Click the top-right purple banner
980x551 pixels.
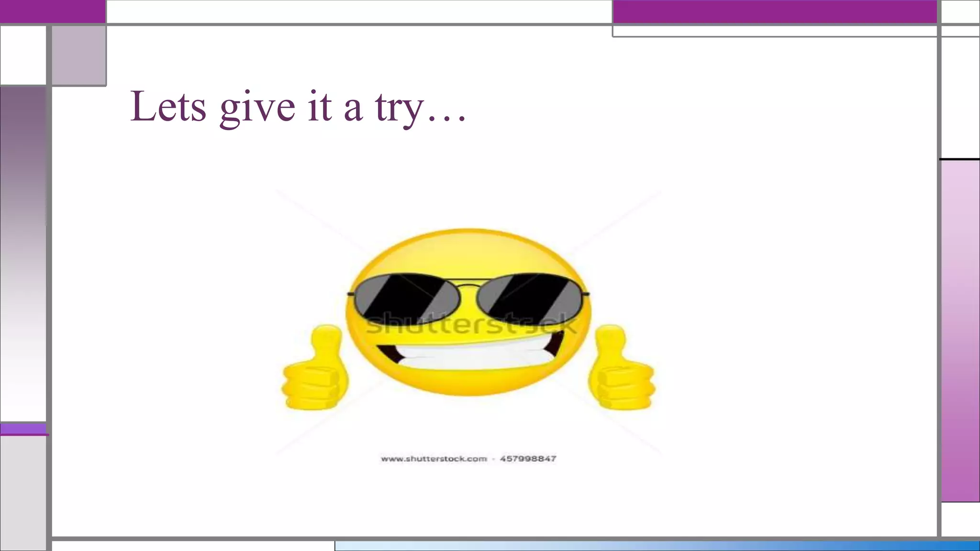[x=774, y=11]
